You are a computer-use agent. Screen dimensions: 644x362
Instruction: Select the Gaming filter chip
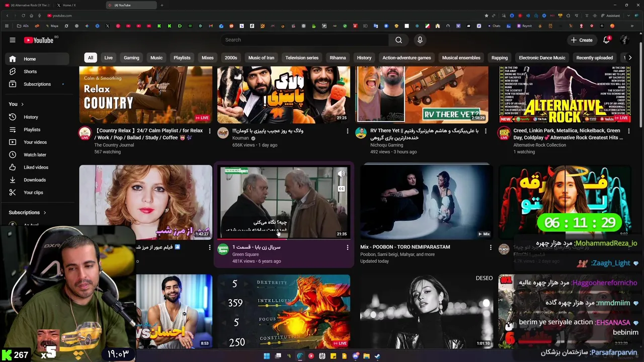(131, 58)
